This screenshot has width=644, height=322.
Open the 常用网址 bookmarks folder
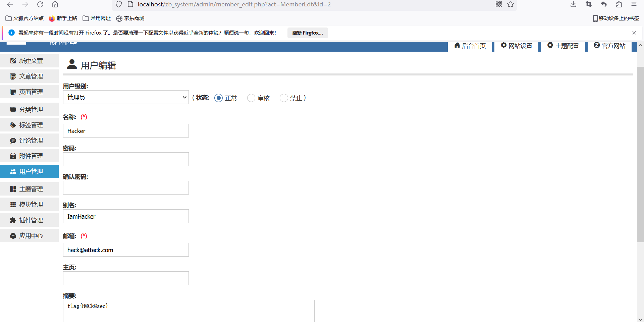[x=97, y=18]
